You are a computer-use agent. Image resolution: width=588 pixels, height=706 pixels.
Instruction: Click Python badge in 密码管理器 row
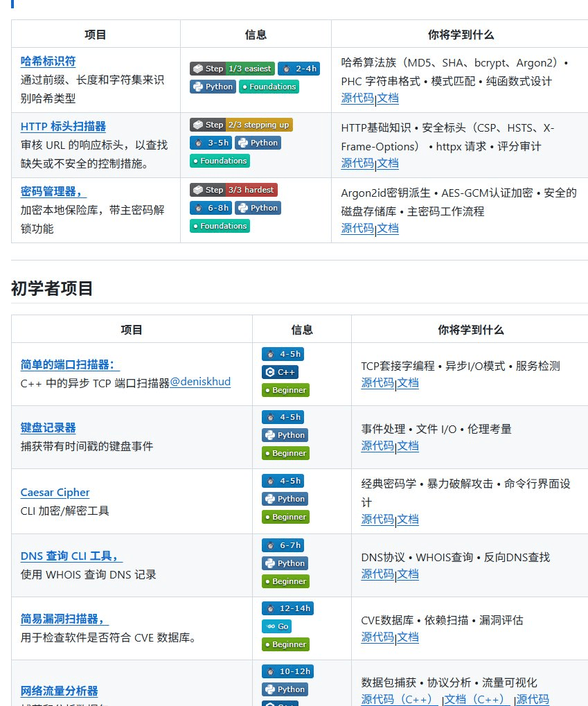[x=258, y=208]
